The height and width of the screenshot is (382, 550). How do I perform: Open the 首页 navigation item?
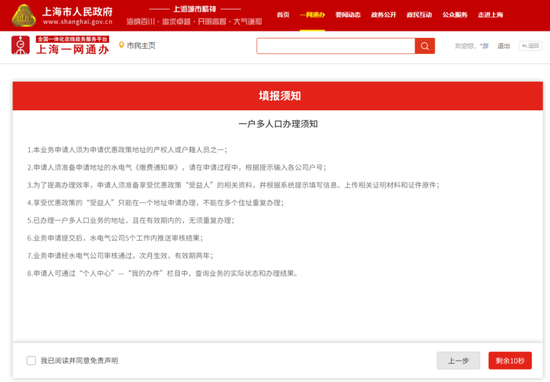click(x=283, y=15)
